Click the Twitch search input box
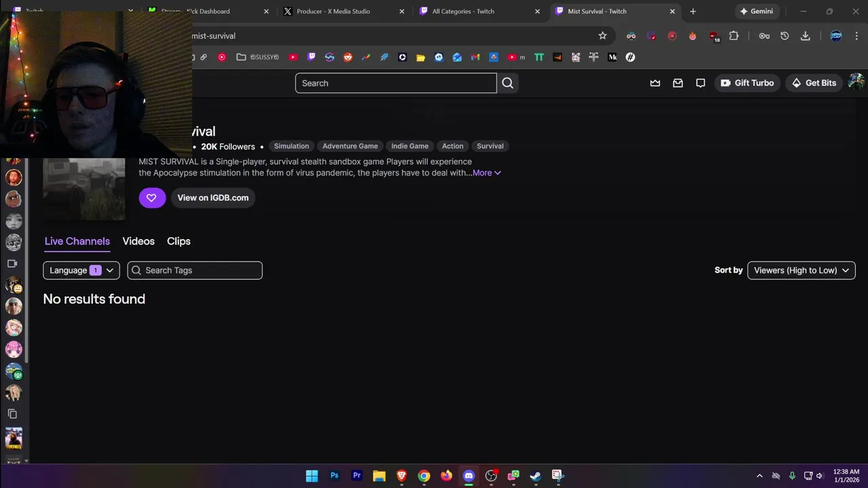 pos(396,83)
